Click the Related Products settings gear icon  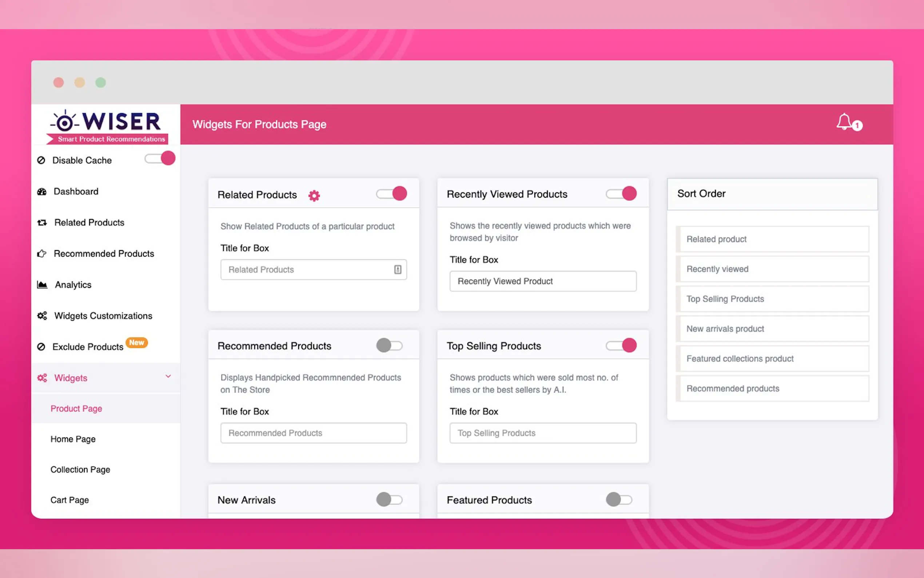point(314,196)
